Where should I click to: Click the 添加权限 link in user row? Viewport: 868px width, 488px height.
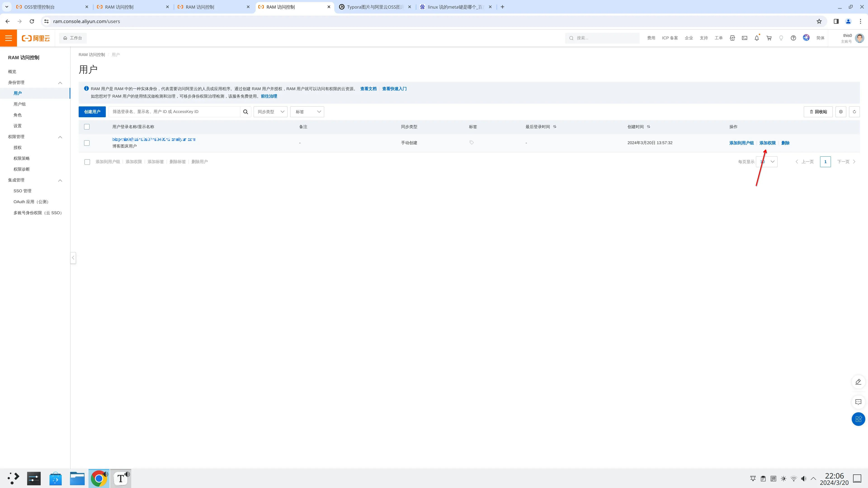coord(767,143)
